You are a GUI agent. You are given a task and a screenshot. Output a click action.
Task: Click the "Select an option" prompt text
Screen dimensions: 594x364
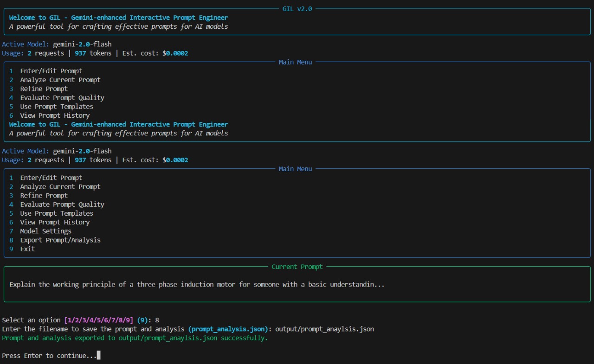(x=31, y=320)
